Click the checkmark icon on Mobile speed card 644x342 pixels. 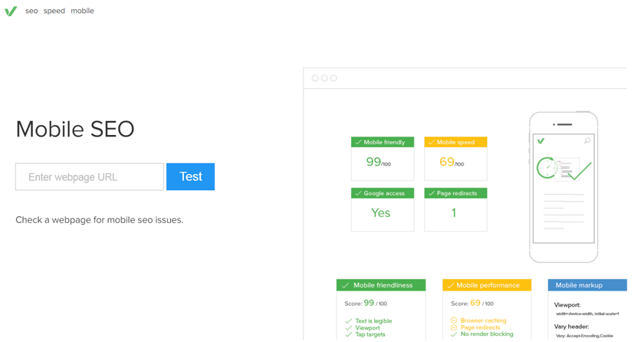tap(431, 142)
